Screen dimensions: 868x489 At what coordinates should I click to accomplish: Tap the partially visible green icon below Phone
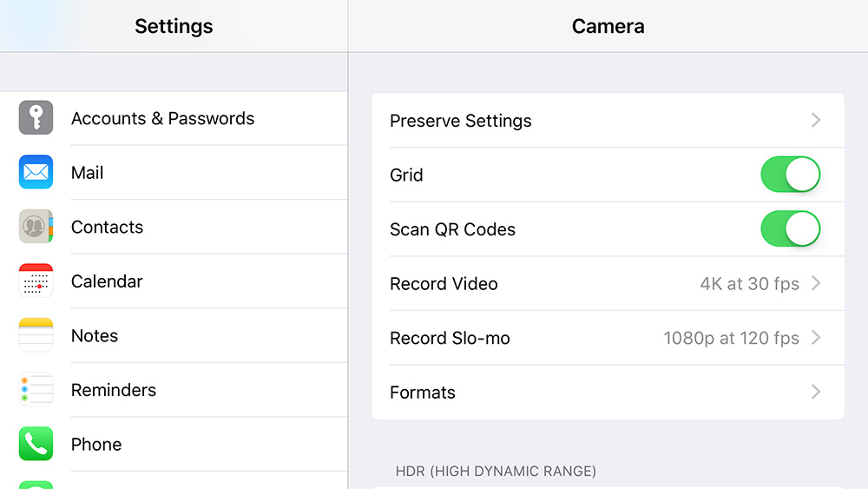click(x=36, y=485)
